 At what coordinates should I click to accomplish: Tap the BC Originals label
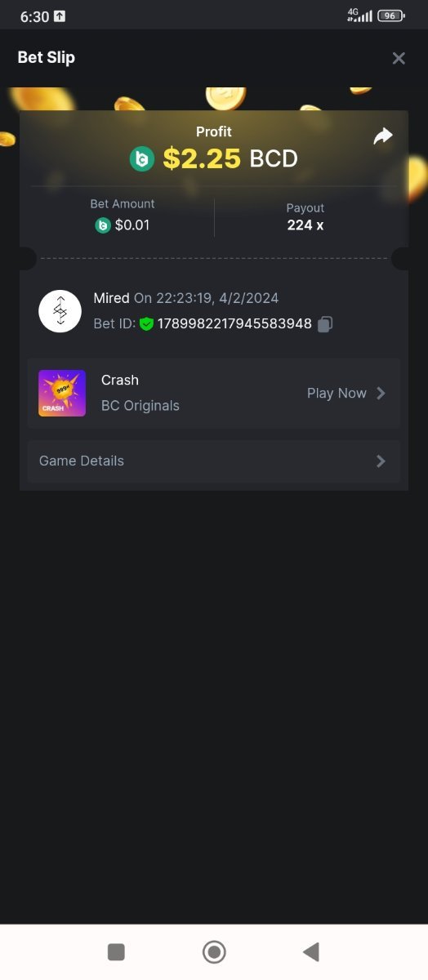[140, 405]
